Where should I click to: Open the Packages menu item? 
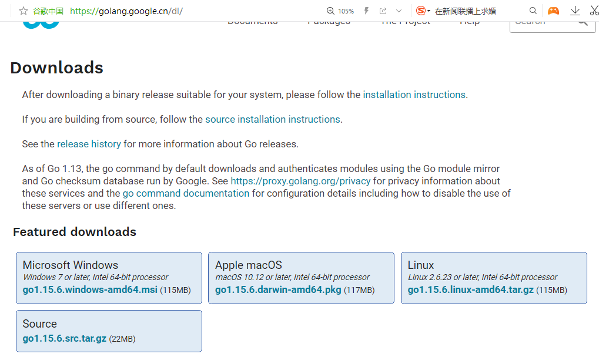click(x=329, y=23)
